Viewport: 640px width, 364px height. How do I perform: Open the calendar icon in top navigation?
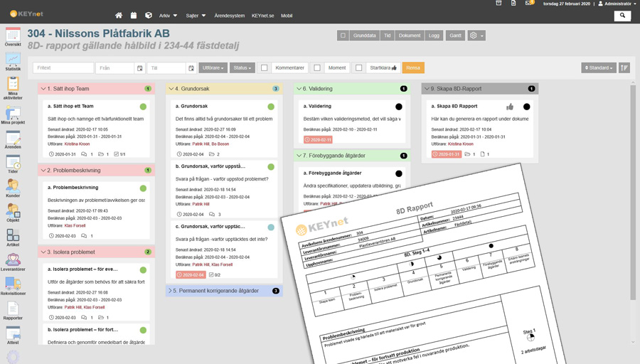click(x=134, y=16)
